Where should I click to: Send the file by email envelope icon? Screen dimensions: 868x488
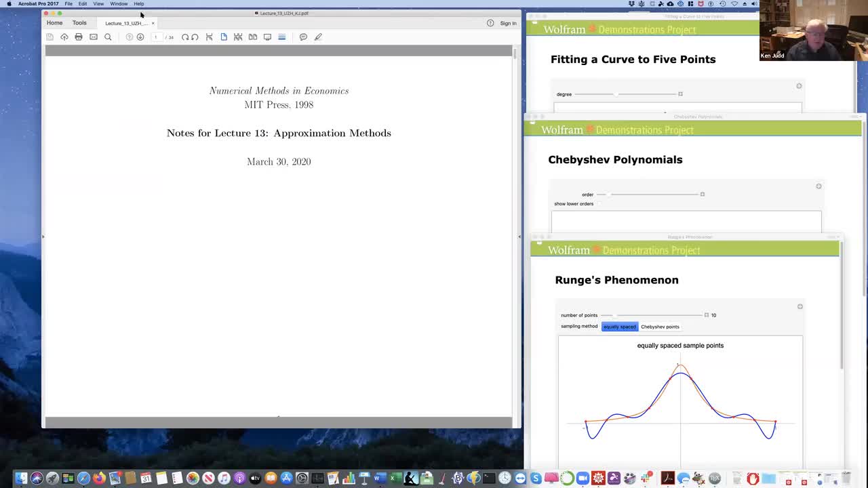[94, 37]
